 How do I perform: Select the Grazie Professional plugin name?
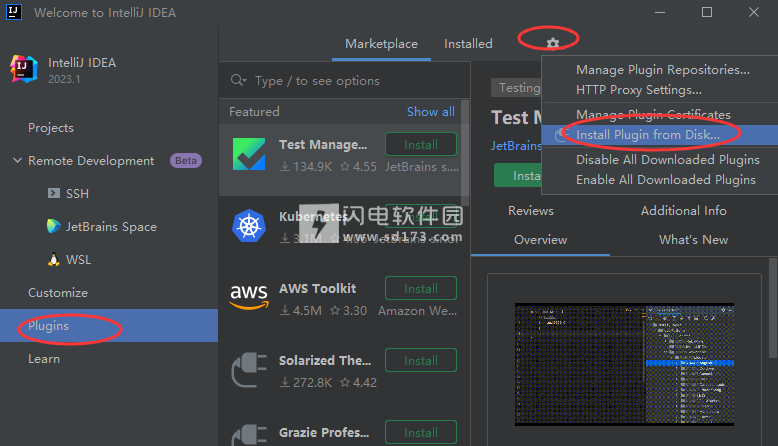coord(324,432)
